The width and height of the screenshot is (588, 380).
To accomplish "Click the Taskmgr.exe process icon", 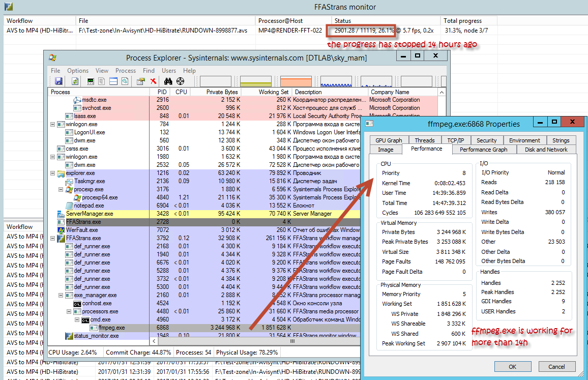I will (x=69, y=181).
